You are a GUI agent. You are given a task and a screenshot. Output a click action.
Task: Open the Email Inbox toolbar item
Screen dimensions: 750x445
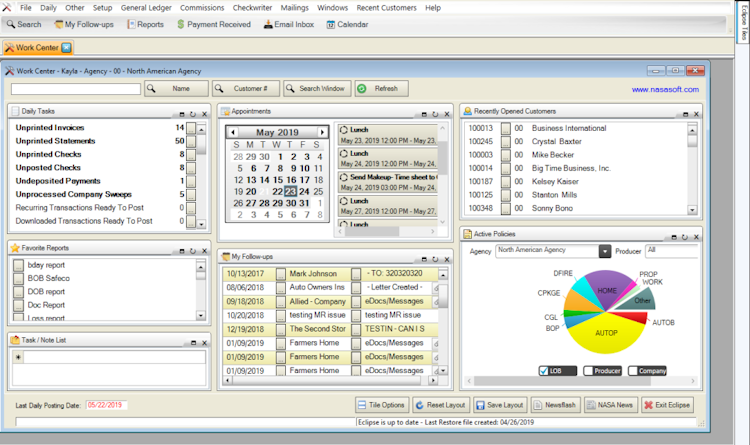289,24
